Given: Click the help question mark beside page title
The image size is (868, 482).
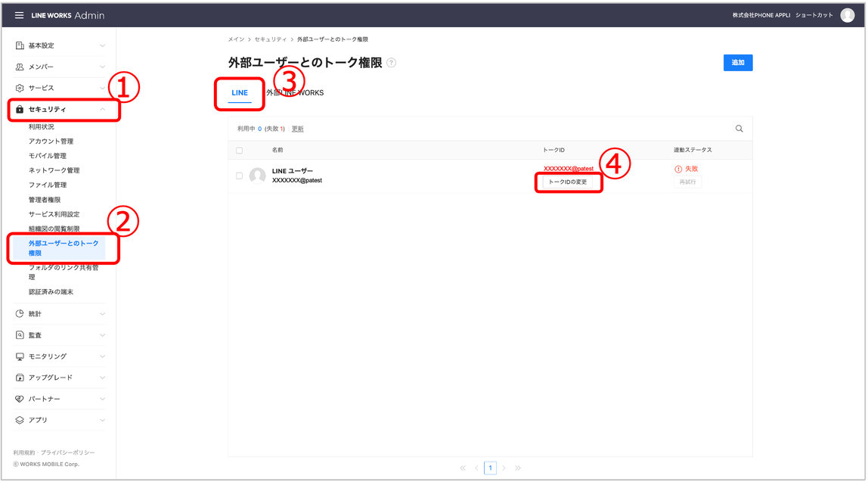Looking at the screenshot, I should [392, 63].
